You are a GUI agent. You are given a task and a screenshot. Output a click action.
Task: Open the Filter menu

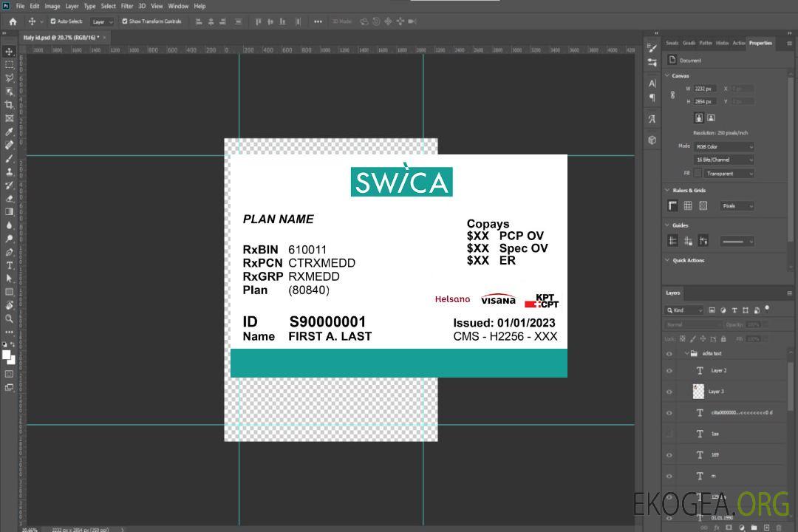coord(127,6)
